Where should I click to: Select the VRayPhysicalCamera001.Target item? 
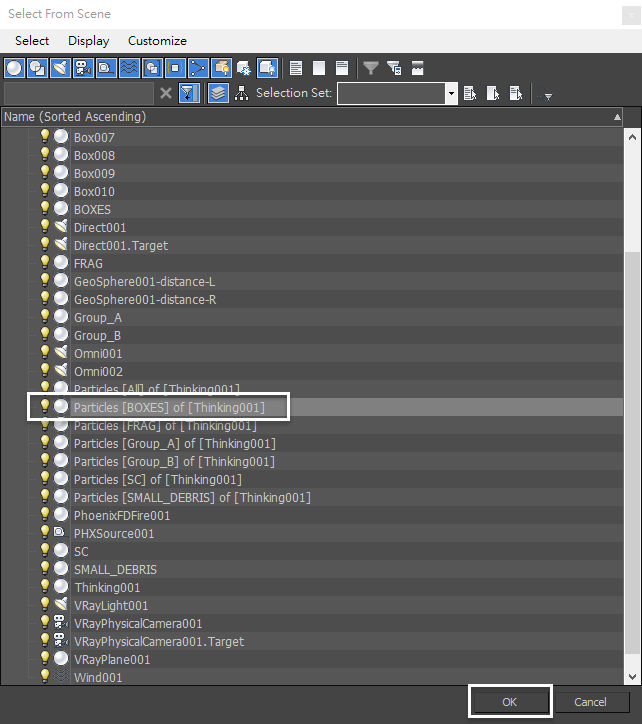coord(159,641)
